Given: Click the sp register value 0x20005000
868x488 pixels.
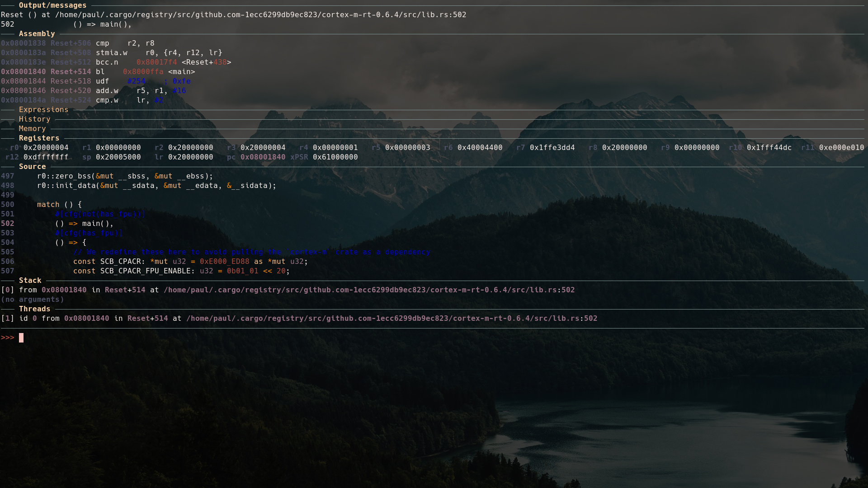Looking at the screenshot, I should coord(118,157).
